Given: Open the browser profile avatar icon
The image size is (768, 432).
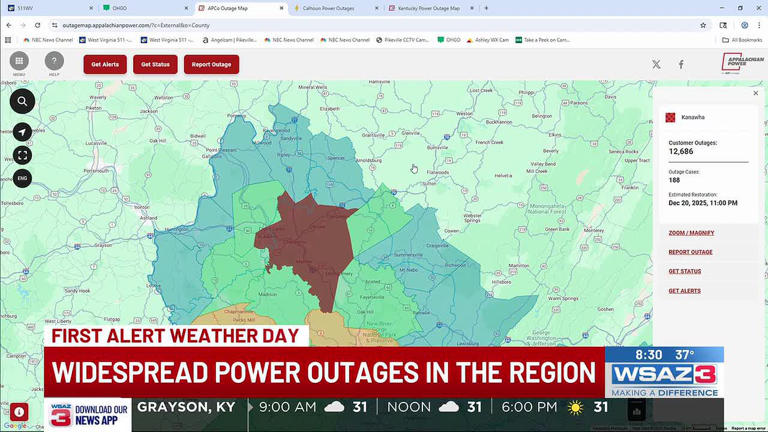Looking at the screenshot, I should [x=744, y=25].
